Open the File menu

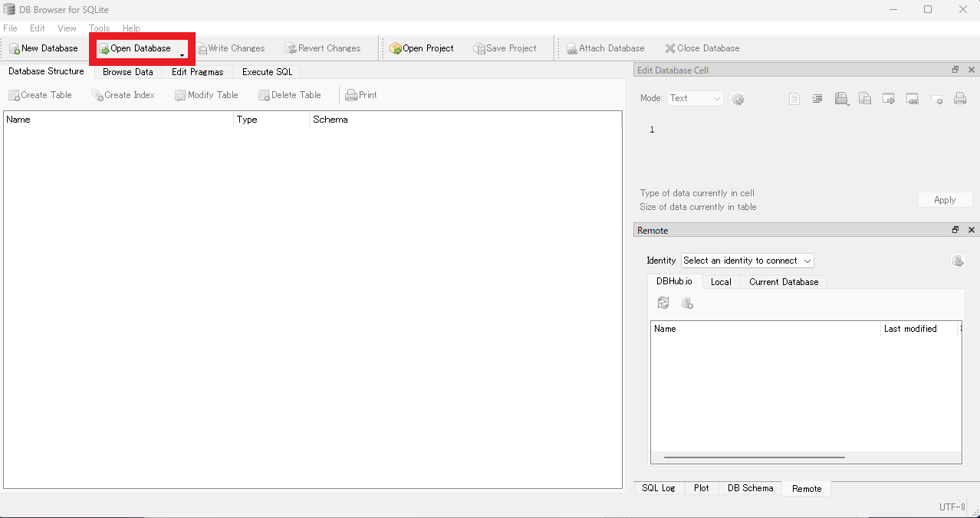point(10,28)
